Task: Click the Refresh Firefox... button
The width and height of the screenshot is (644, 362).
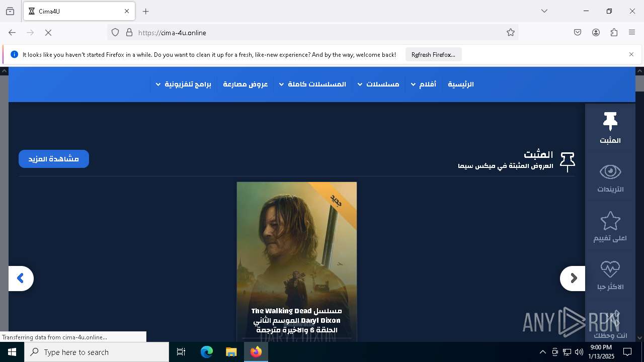Action: pos(433,54)
